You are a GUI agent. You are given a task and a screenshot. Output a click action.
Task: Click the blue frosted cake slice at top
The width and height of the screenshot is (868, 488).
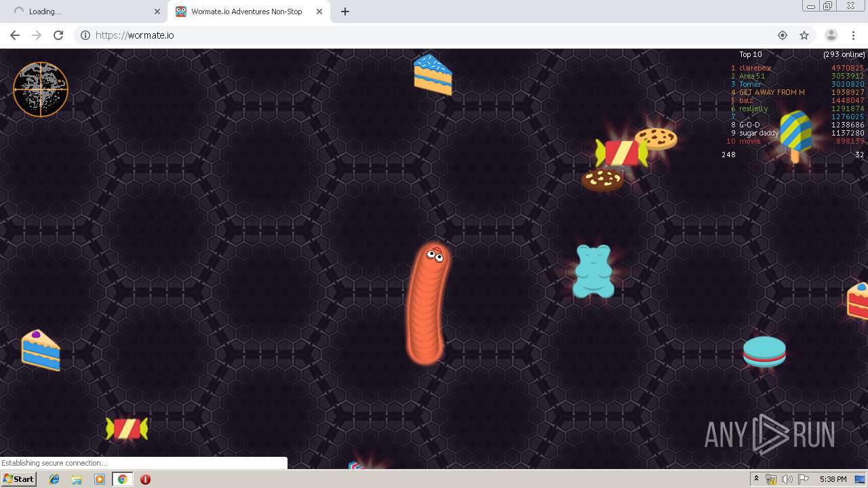tap(433, 75)
